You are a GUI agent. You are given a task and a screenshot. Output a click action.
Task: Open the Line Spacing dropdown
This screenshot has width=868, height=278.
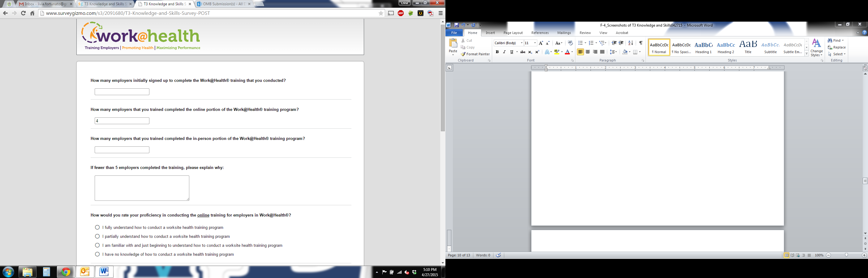pos(614,52)
